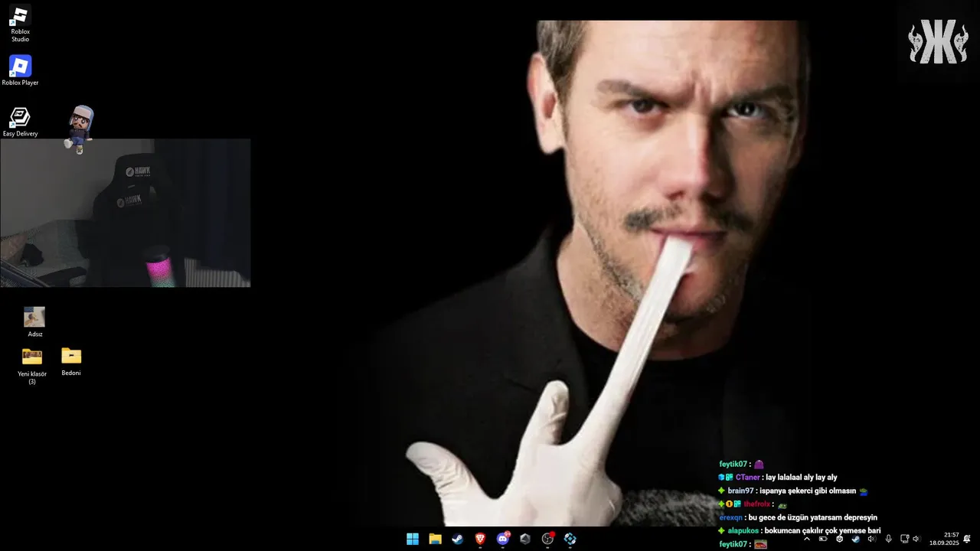Screen dimensions: 980x551
Task: Click the webcam feed showing the gaming chair
Action: [125, 213]
